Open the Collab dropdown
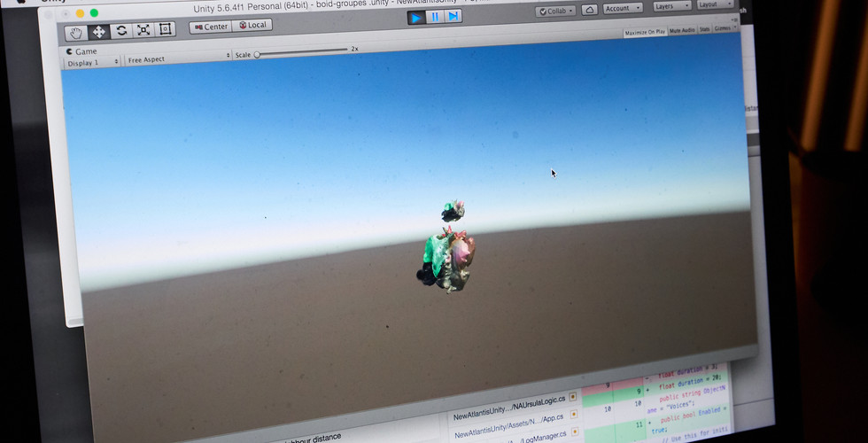Screen dimensions: 868x443 556,11
